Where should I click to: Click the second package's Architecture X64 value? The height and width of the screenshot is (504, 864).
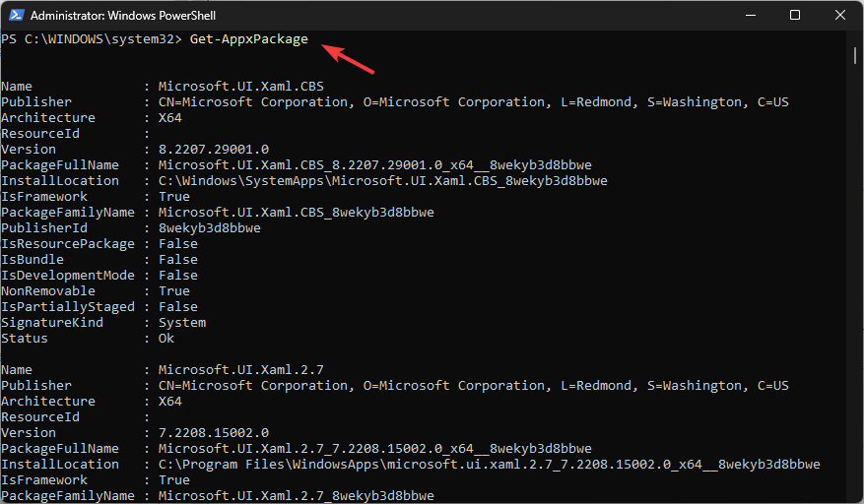pyautogui.click(x=170, y=402)
